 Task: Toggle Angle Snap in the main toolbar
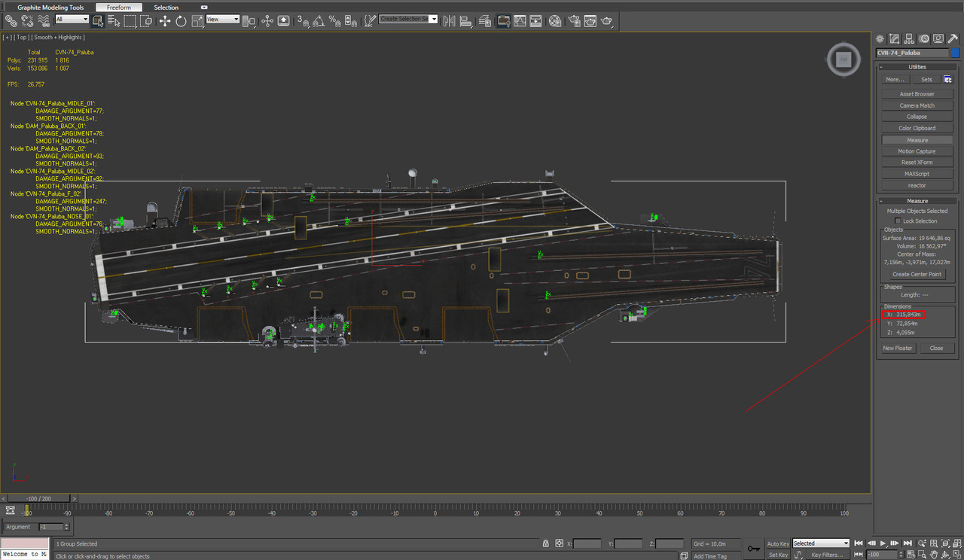320,22
